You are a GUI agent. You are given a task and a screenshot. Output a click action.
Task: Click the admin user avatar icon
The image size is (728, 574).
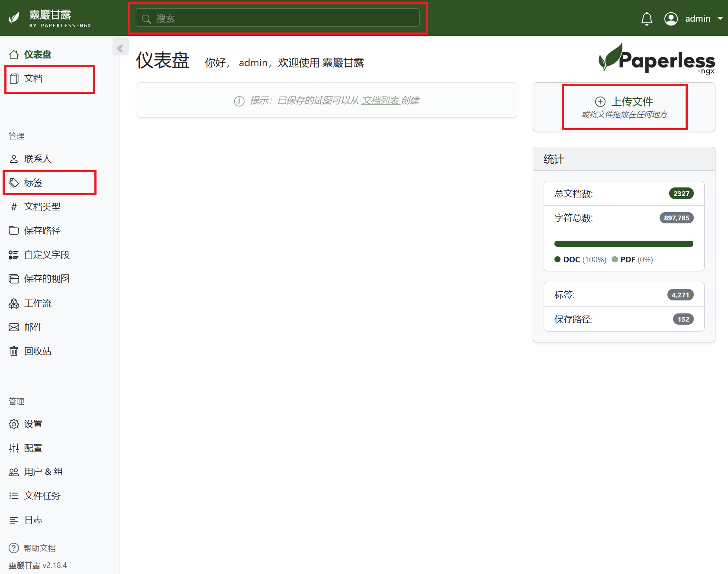tap(671, 19)
